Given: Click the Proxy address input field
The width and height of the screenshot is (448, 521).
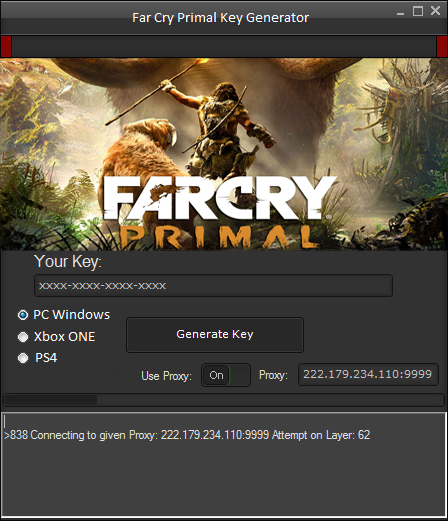Looking at the screenshot, I should [x=368, y=374].
